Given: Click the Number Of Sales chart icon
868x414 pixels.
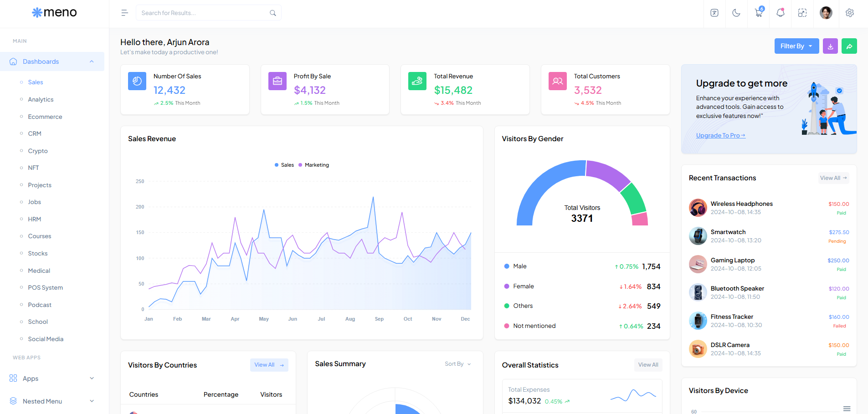Looking at the screenshot, I should 137,81.
